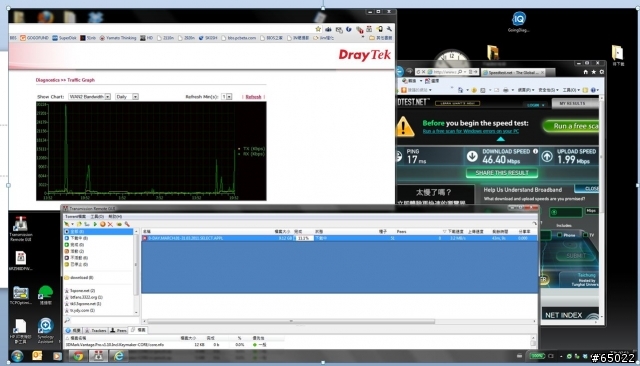This screenshot has width=640, height=366.
Task: Open the GOGOFUND bookmark in Chrome
Action: pos(35,38)
